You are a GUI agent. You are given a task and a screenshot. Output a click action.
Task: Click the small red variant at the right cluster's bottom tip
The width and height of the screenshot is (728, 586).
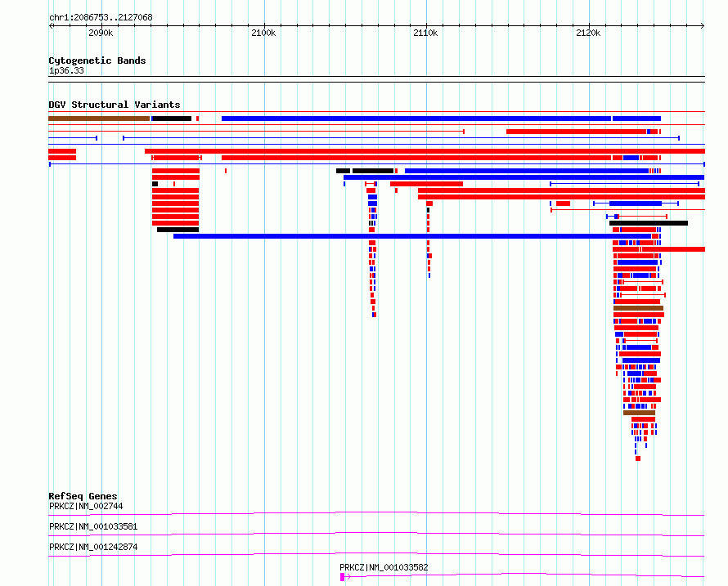pyautogui.click(x=638, y=459)
